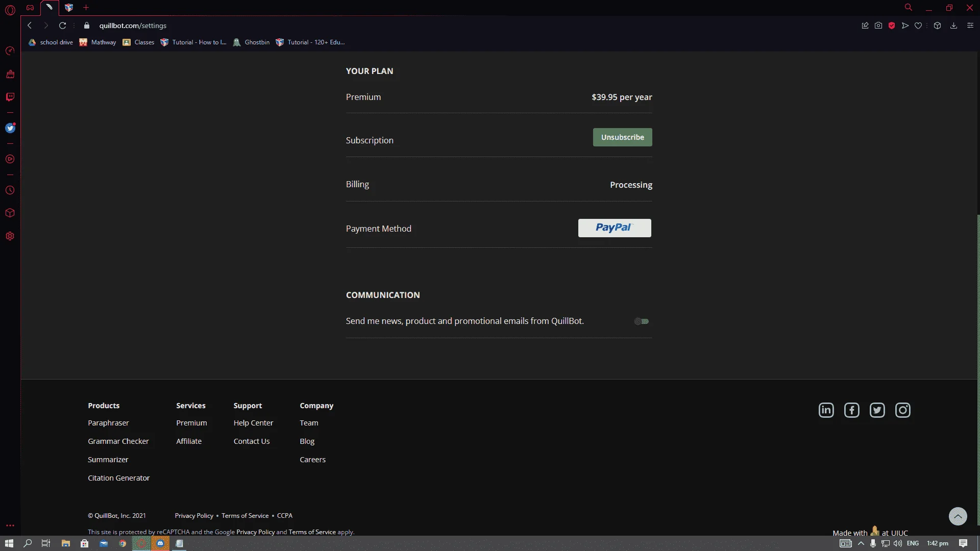Visit QuillBot's LinkedIn page
This screenshot has height=551, width=980.
click(x=826, y=410)
